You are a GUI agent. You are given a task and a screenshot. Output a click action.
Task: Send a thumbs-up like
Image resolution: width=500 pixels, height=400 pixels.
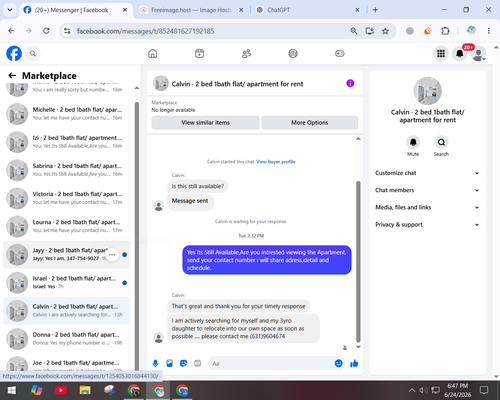coord(354,363)
